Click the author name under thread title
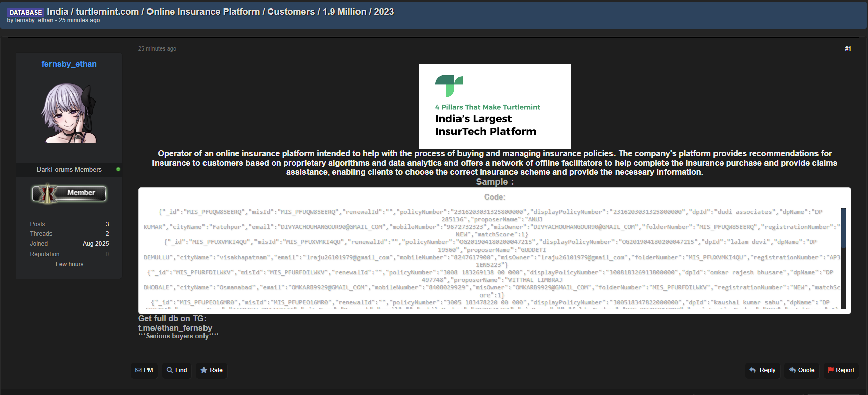 coord(34,20)
